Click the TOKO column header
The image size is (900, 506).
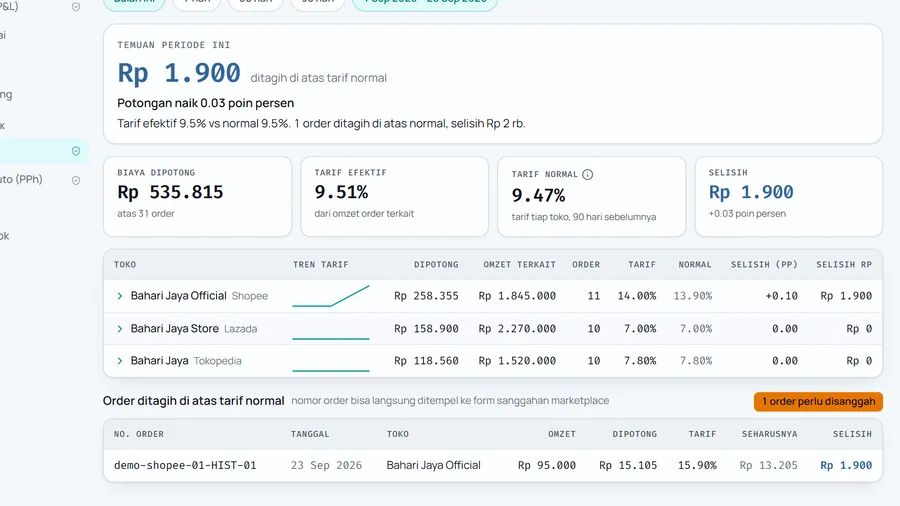[x=125, y=264]
